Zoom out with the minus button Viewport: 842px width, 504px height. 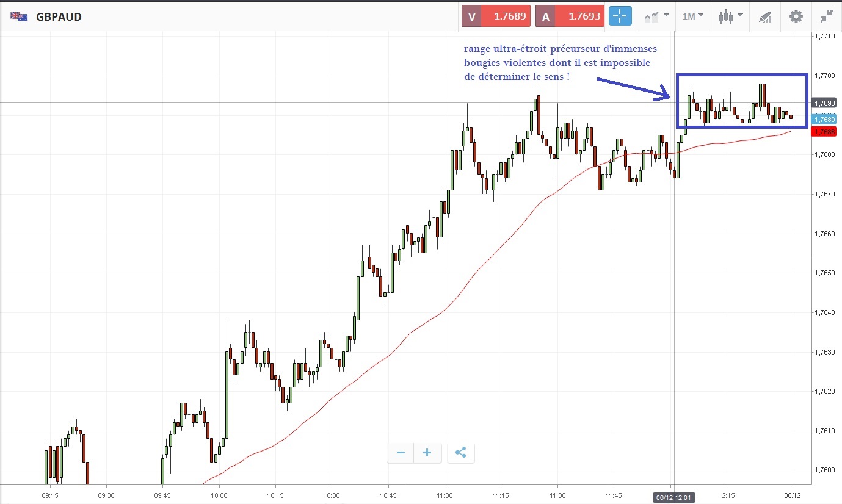pyautogui.click(x=401, y=453)
